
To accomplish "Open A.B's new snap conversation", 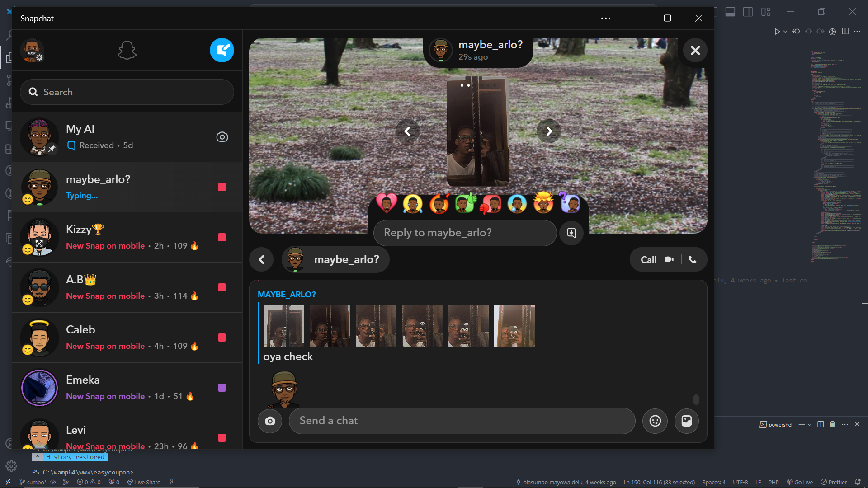I will [127, 287].
